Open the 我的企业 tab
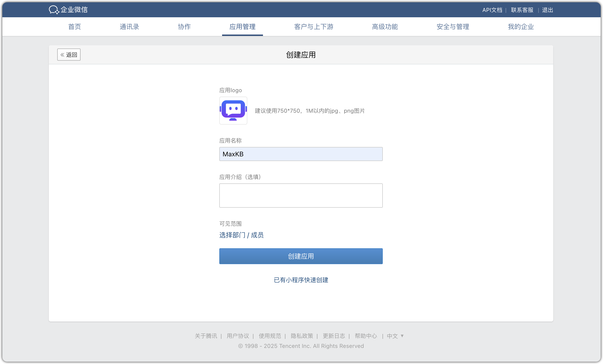Screen dimensions: 603x364 pyautogui.click(x=521, y=27)
